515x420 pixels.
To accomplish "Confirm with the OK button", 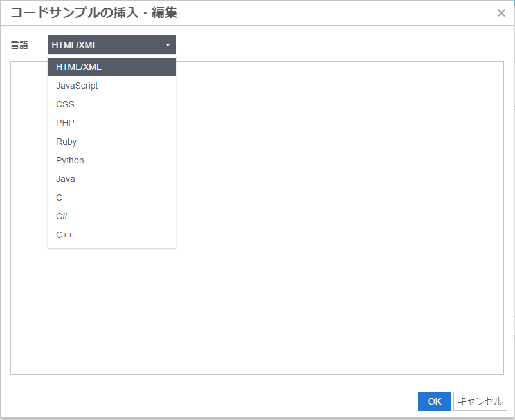I will 434,401.
